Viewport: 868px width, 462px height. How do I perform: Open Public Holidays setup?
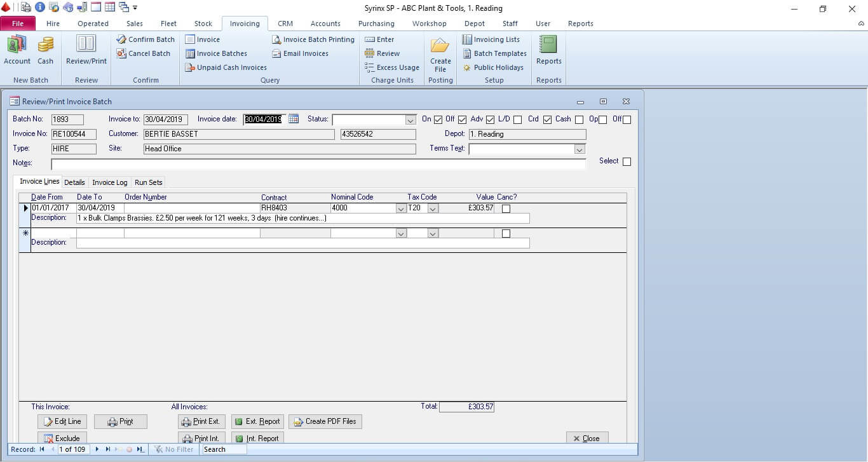click(x=493, y=67)
